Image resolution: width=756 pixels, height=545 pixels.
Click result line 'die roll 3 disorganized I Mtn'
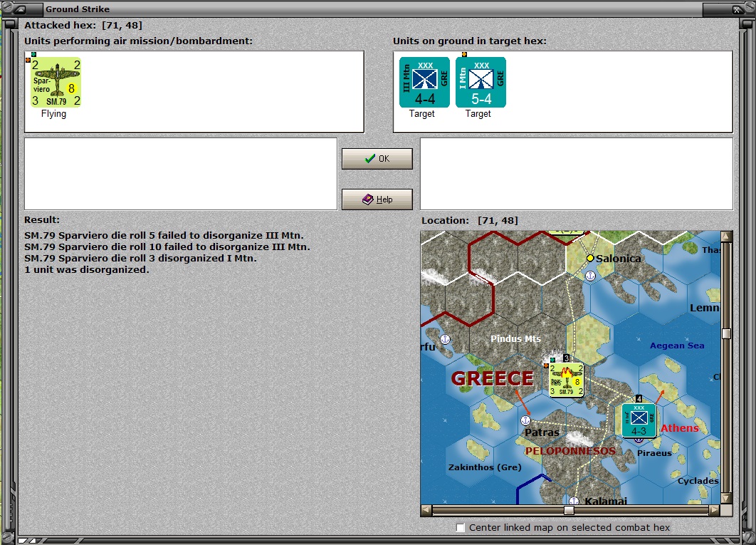[x=140, y=259]
